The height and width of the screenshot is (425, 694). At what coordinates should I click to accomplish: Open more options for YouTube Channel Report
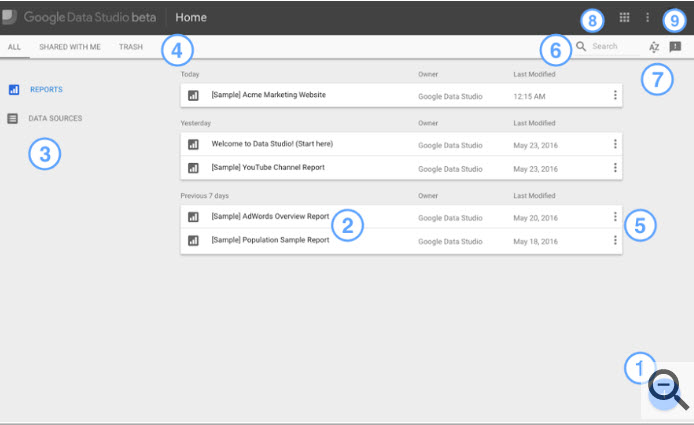(615, 168)
